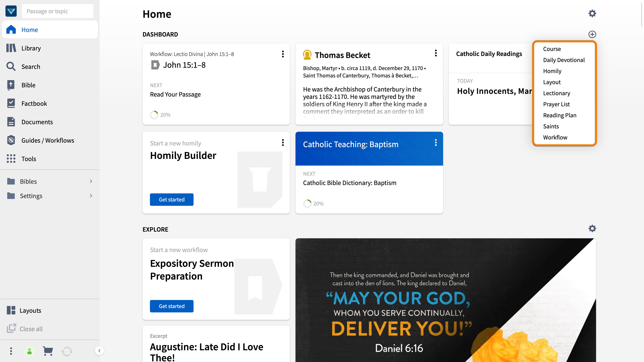This screenshot has width=644, height=362.
Task: Click the shopping cart icon
Action: click(48, 351)
